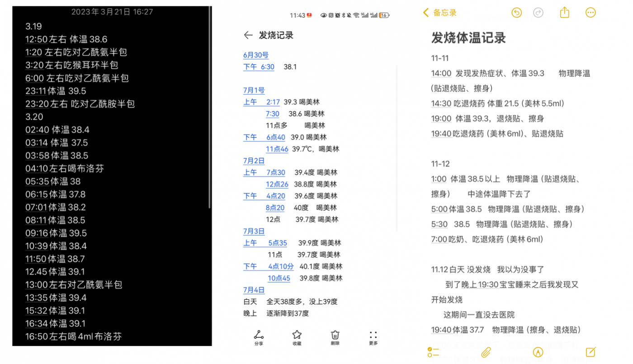Tap the 2:17 time link with 39.3

click(x=273, y=102)
